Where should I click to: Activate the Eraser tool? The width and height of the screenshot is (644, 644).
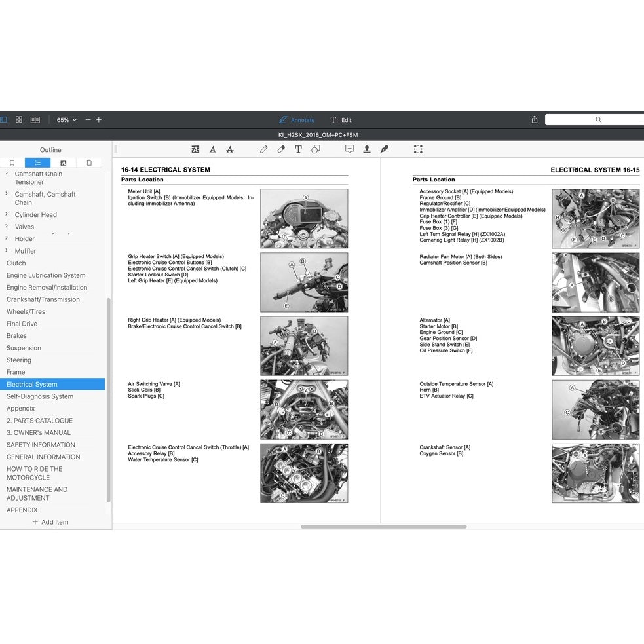280,149
